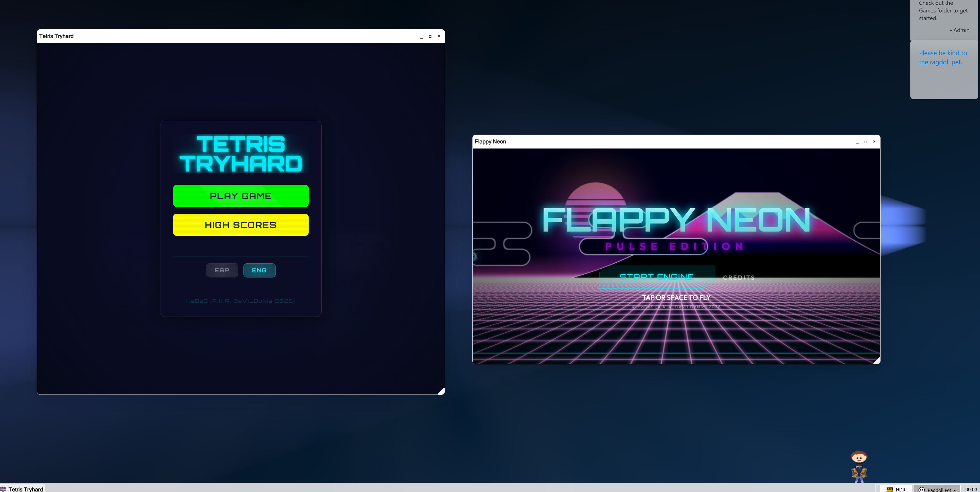This screenshot has width=980, height=492.
Task: Toggle the HDR mode in taskbar
Action: click(896, 489)
